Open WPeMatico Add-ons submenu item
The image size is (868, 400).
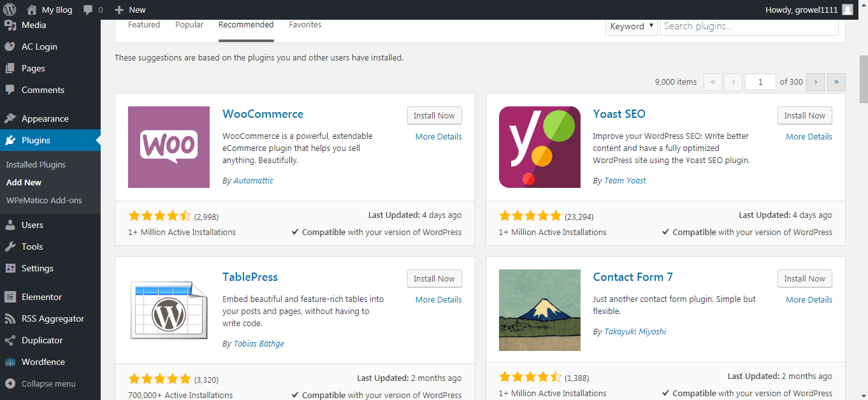pos(44,200)
